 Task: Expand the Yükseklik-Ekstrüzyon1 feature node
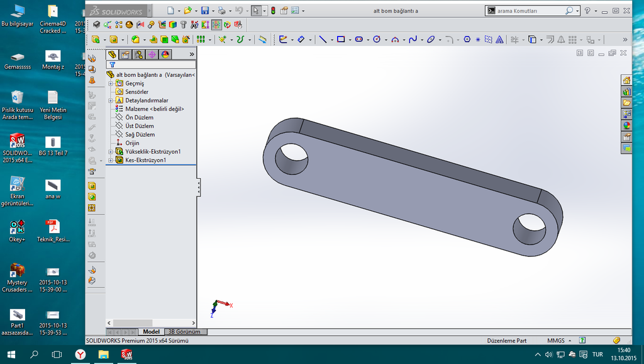coord(111,152)
